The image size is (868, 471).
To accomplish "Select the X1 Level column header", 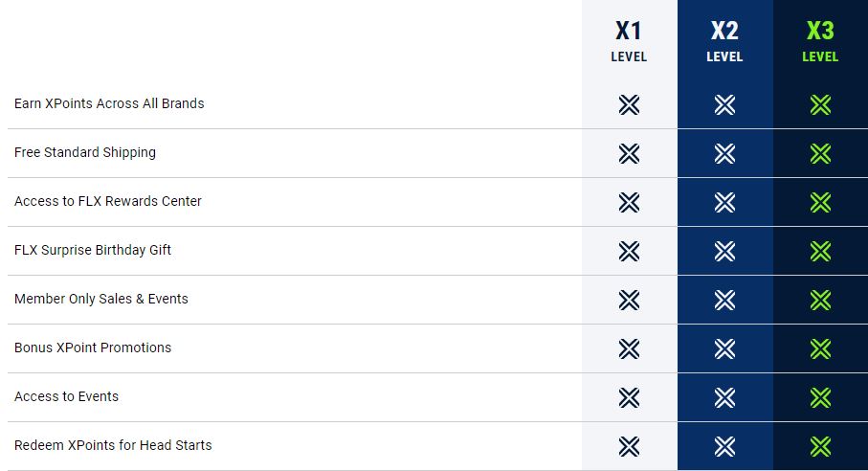I will [x=629, y=41].
